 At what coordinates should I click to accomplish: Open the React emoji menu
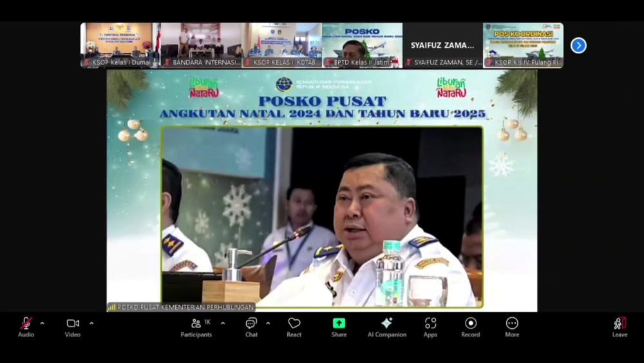click(294, 328)
